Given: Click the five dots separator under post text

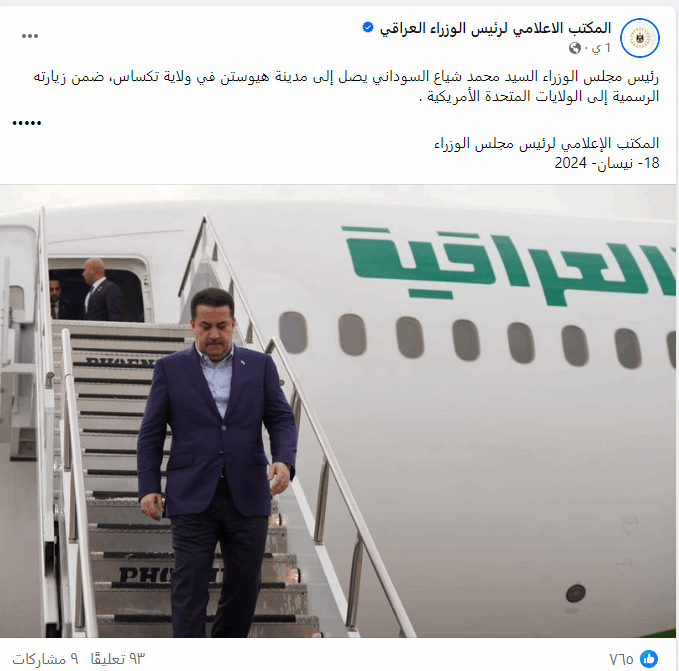Looking at the screenshot, I should (x=27, y=123).
